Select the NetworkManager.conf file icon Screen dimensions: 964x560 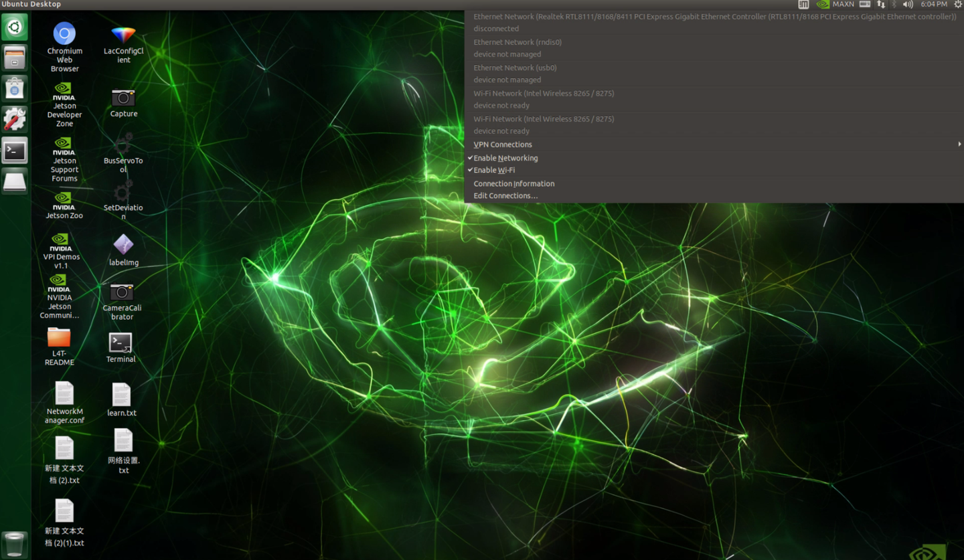[64, 403]
